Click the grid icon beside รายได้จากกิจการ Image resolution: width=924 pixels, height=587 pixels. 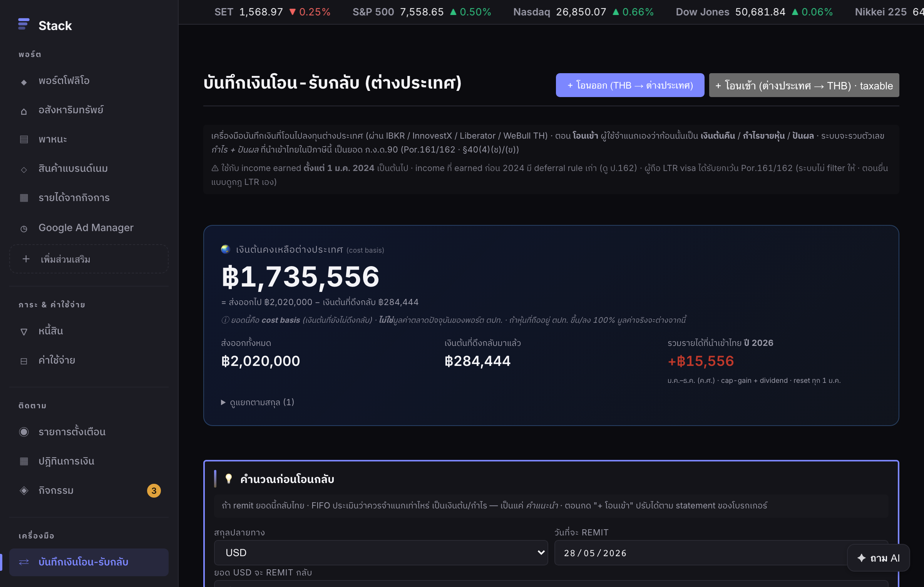24,198
